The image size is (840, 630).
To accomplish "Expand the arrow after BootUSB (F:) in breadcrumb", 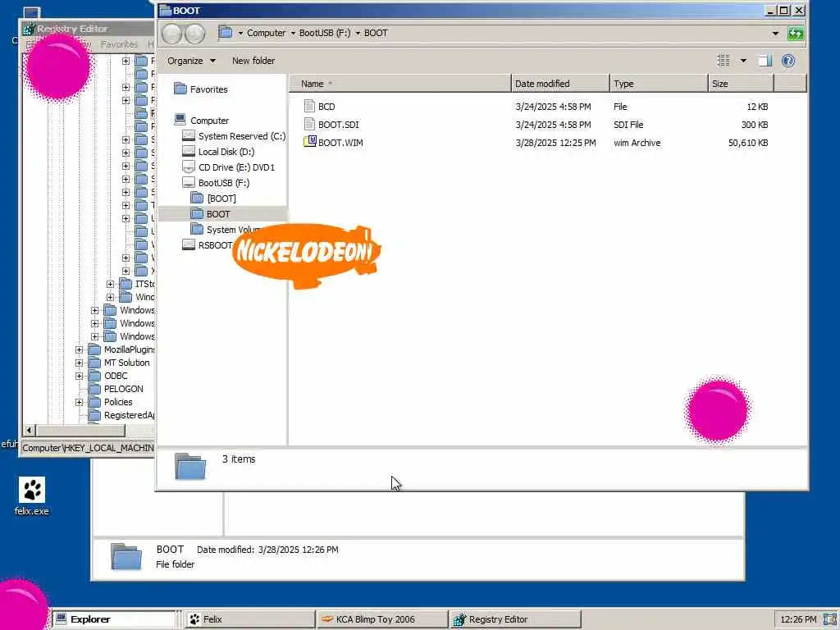I will point(358,33).
